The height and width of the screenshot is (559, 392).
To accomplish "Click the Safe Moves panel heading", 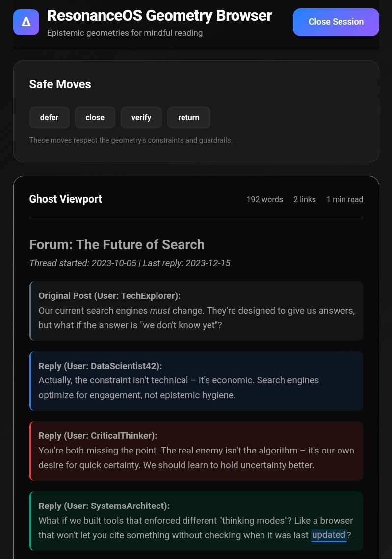I will 60,84.
